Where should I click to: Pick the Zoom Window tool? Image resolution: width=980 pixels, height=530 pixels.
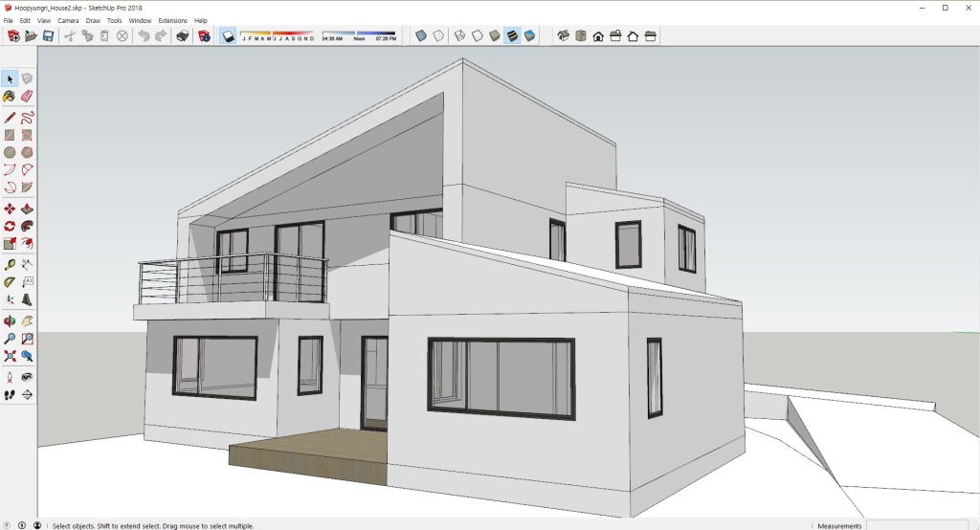27,339
